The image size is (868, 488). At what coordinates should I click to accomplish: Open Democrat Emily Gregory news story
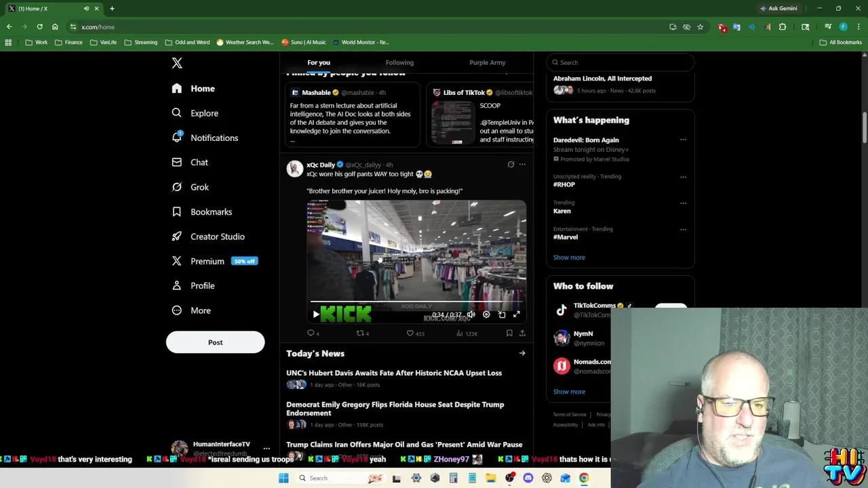pos(395,409)
